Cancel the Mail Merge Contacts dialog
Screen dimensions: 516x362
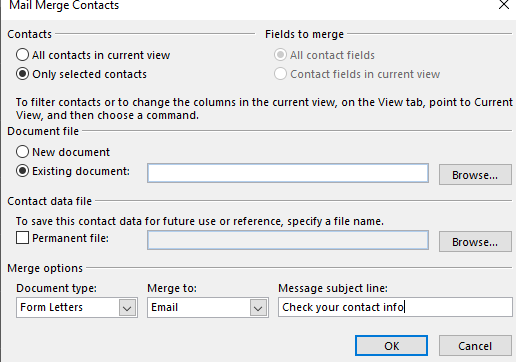475,346
